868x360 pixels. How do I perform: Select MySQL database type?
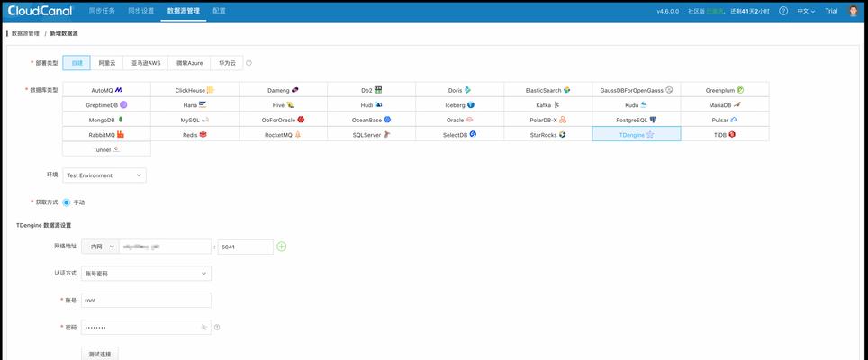(194, 120)
